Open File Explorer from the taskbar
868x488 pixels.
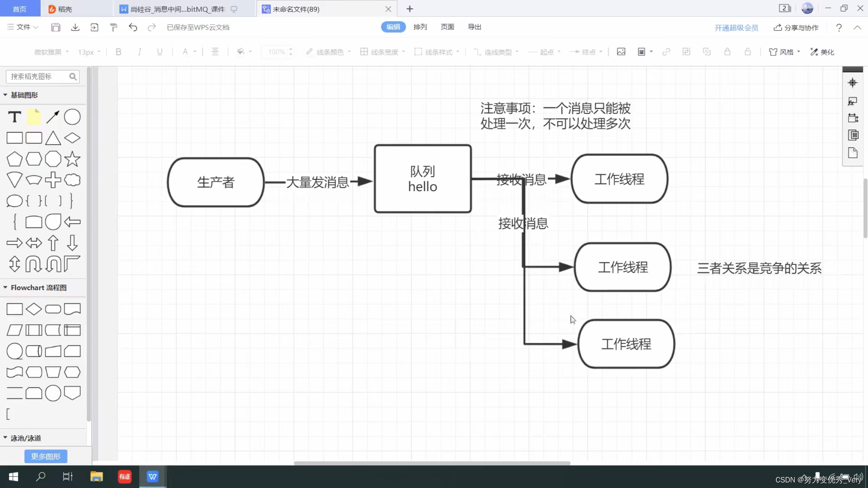click(96, 477)
